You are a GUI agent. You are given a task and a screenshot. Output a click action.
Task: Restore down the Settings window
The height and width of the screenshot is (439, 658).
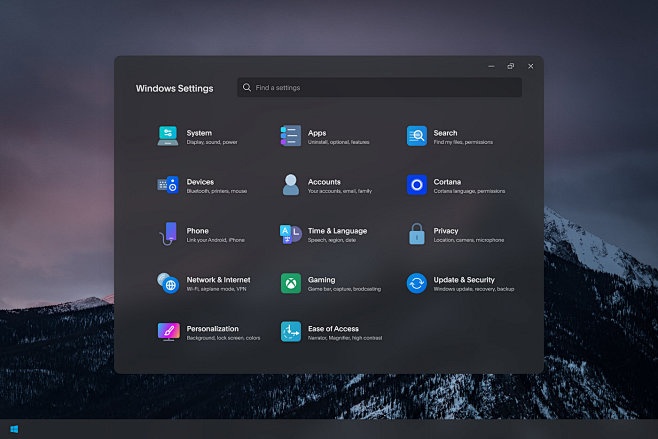(511, 66)
